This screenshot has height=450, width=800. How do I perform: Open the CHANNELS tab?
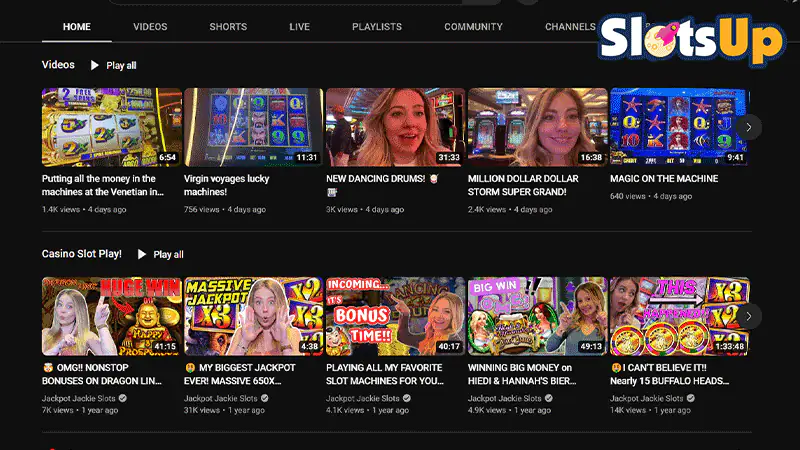[x=570, y=27]
